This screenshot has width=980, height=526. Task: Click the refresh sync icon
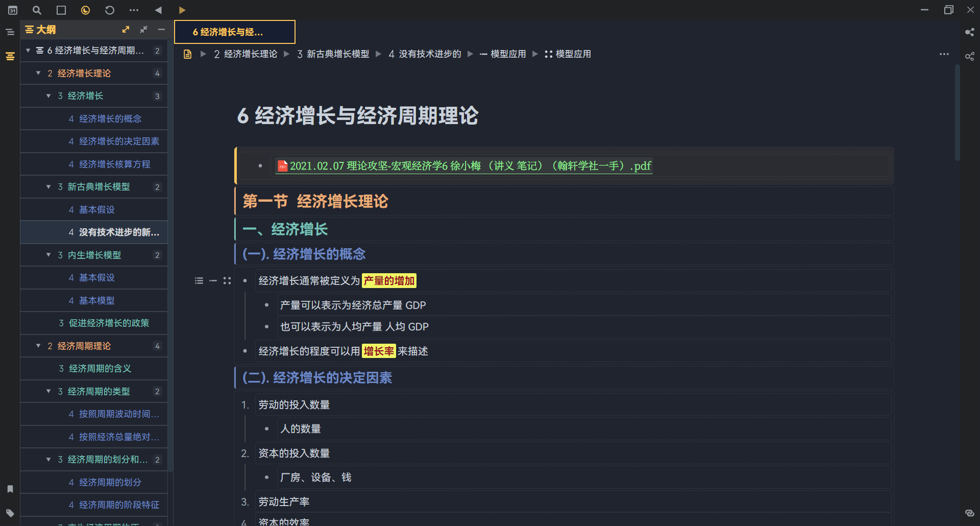109,10
